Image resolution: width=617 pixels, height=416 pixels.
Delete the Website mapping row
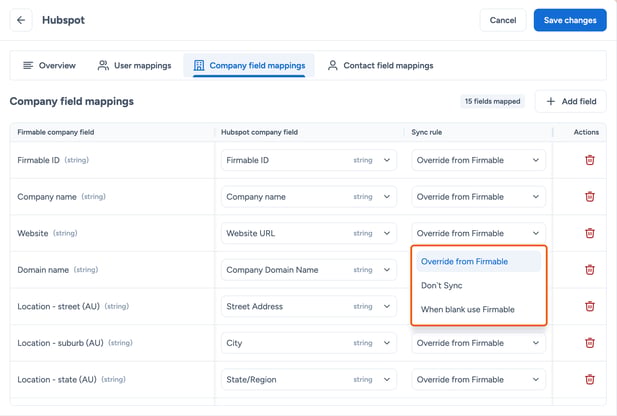pyautogui.click(x=589, y=233)
